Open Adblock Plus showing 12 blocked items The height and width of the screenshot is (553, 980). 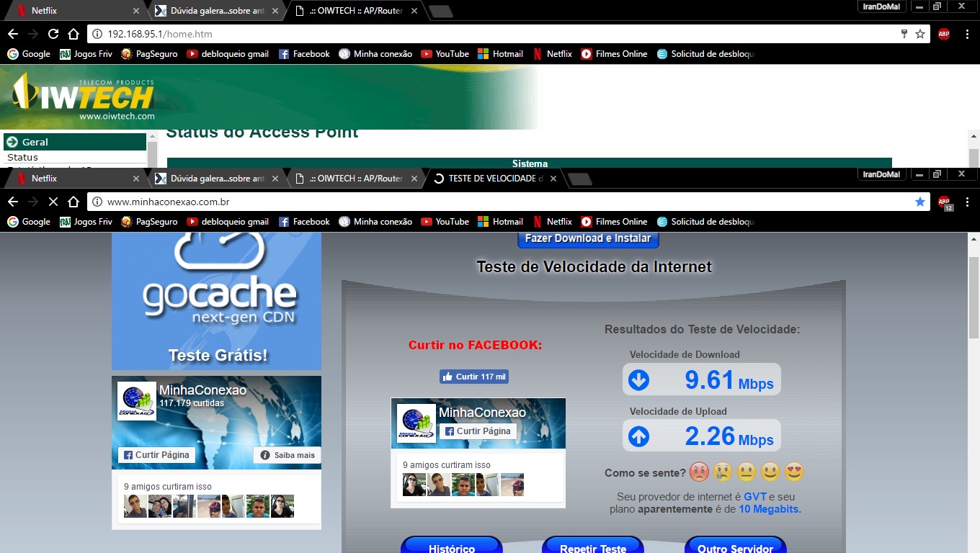point(945,202)
